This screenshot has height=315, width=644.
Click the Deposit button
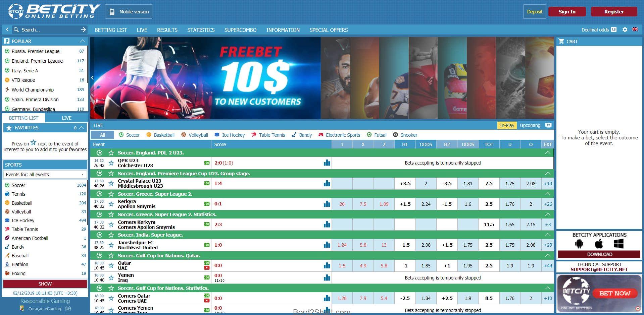[535, 12]
